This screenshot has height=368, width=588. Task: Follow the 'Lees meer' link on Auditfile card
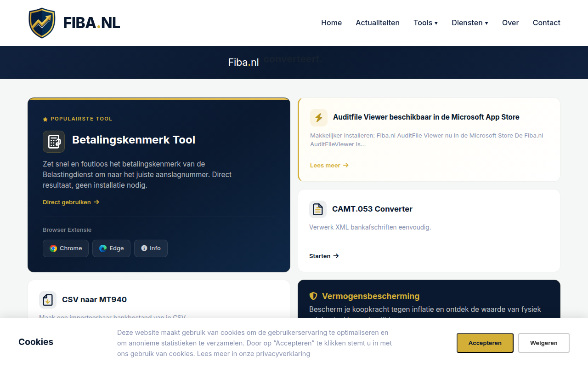[x=329, y=166]
